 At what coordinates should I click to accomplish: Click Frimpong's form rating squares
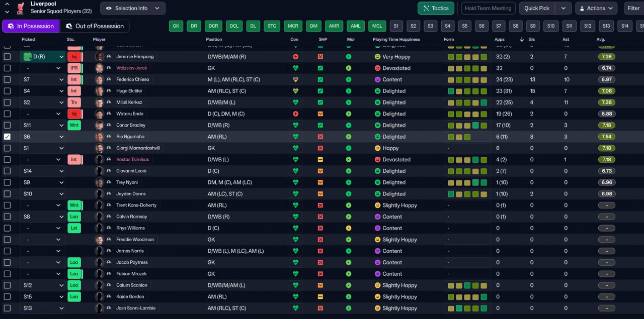coord(467,57)
